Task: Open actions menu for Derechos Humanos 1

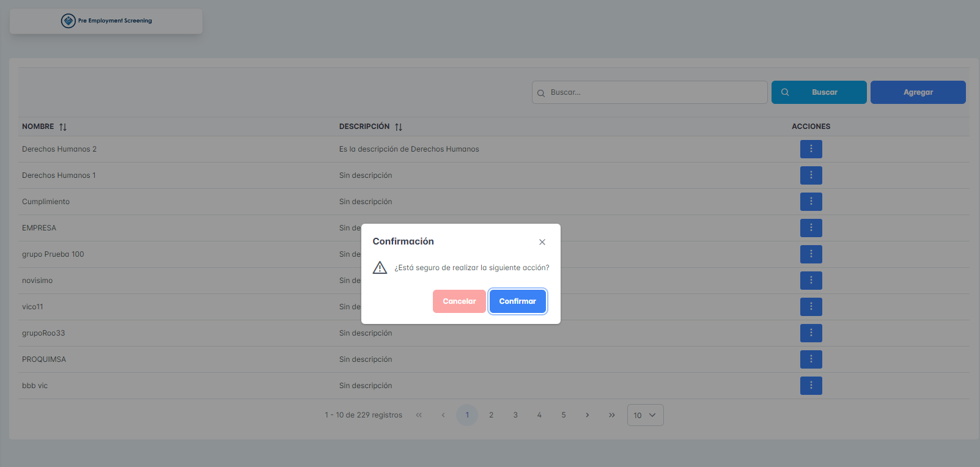Action: [x=811, y=175]
